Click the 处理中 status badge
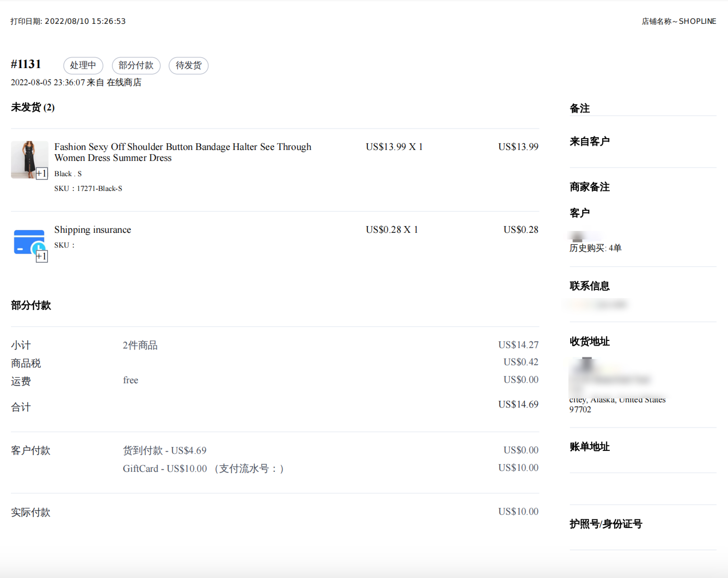 point(83,65)
